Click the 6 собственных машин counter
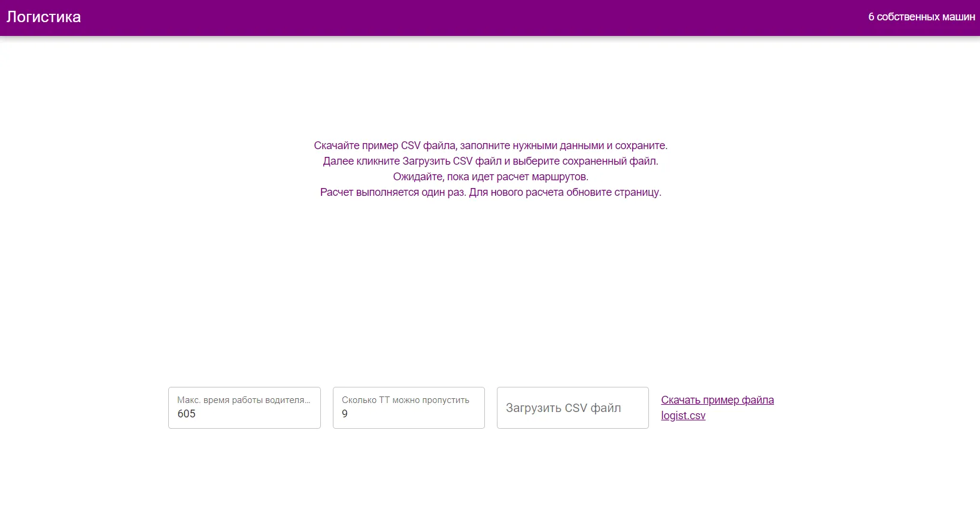 tap(921, 17)
